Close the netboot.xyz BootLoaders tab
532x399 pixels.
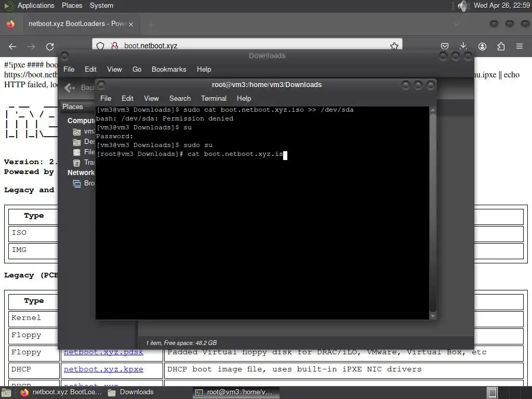(131, 24)
